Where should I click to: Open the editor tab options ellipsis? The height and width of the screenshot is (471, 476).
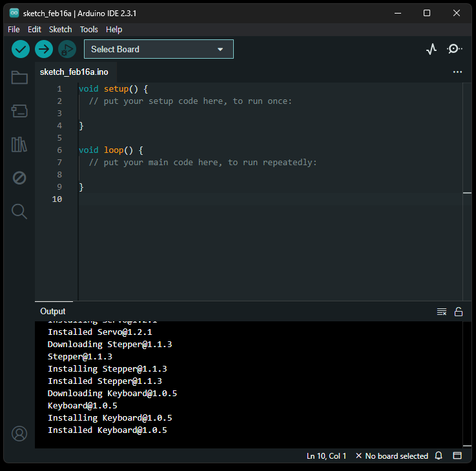click(457, 72)
